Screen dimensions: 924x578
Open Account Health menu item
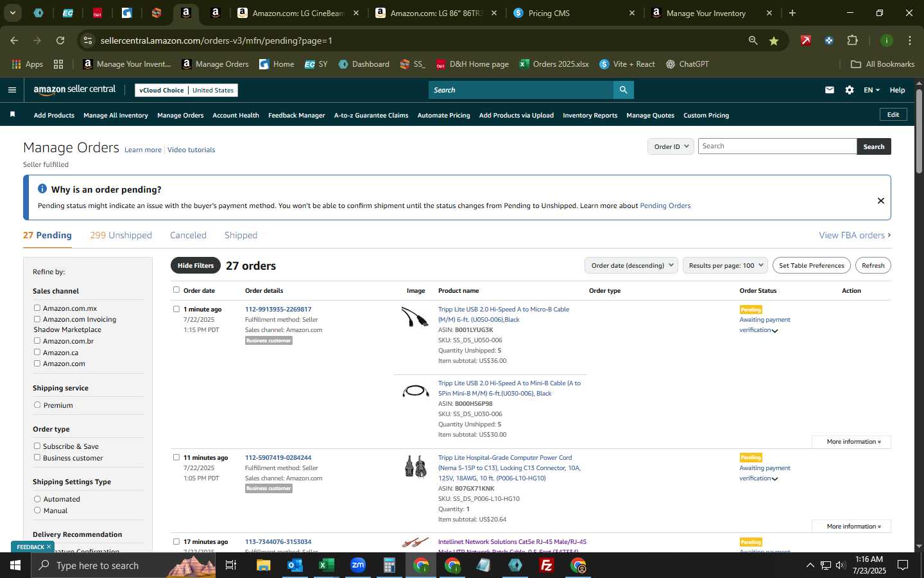(235, 116)
